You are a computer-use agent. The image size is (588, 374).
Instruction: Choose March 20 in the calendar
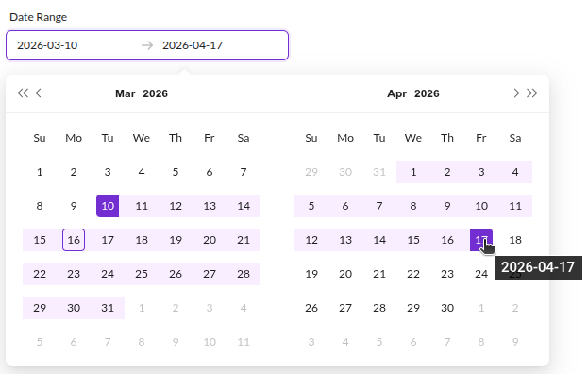pyautogui.click(x=210, y=240)
